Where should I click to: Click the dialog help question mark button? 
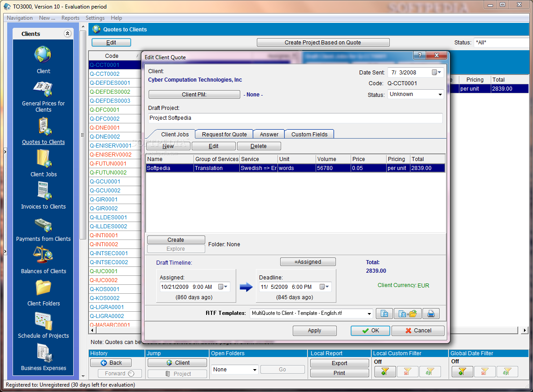point(419,55)
